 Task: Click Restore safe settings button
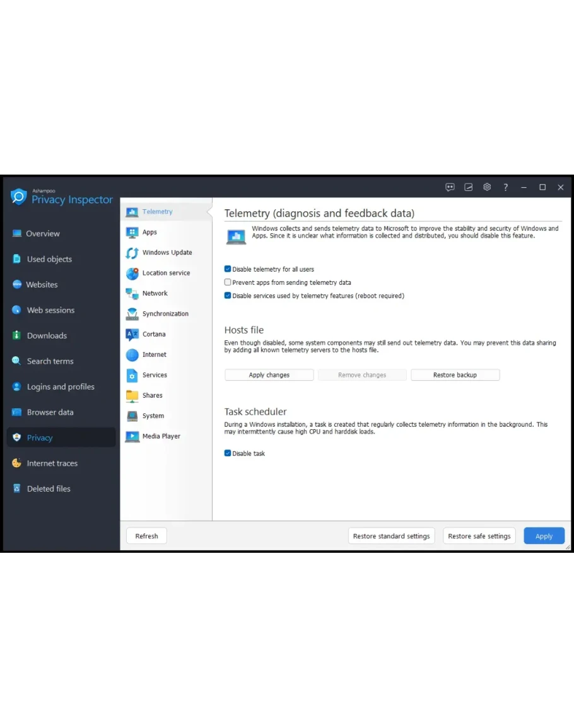[x=479, y=536]
